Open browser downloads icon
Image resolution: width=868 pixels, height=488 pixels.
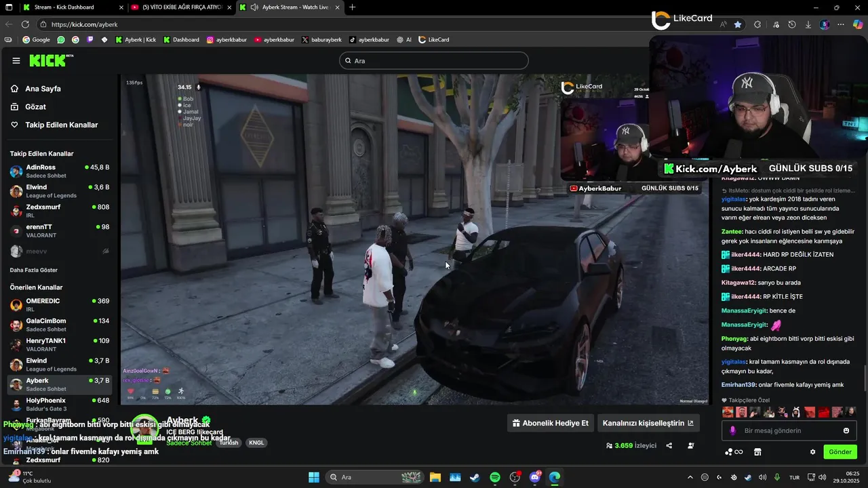(808, 24)
